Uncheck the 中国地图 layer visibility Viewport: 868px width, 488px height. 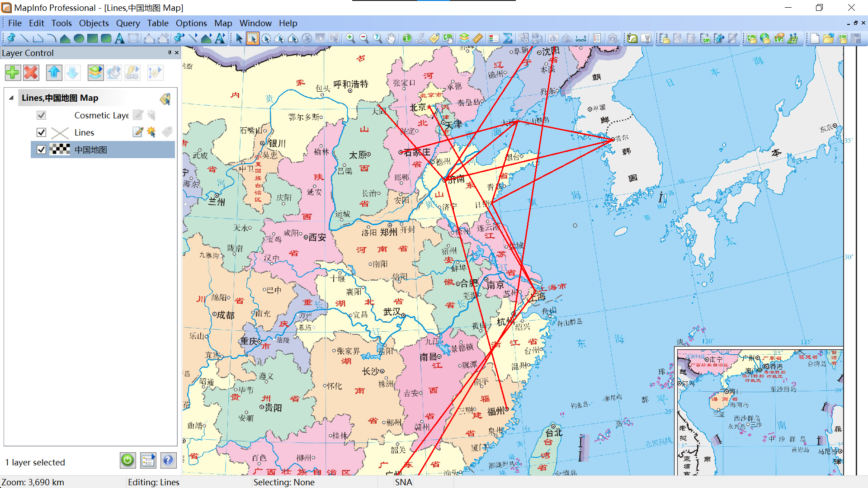(x=41, y=150)
